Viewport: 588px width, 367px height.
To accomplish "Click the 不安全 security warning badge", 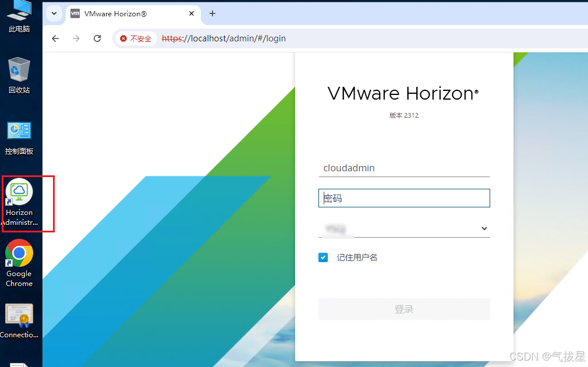I will (136, 38).
